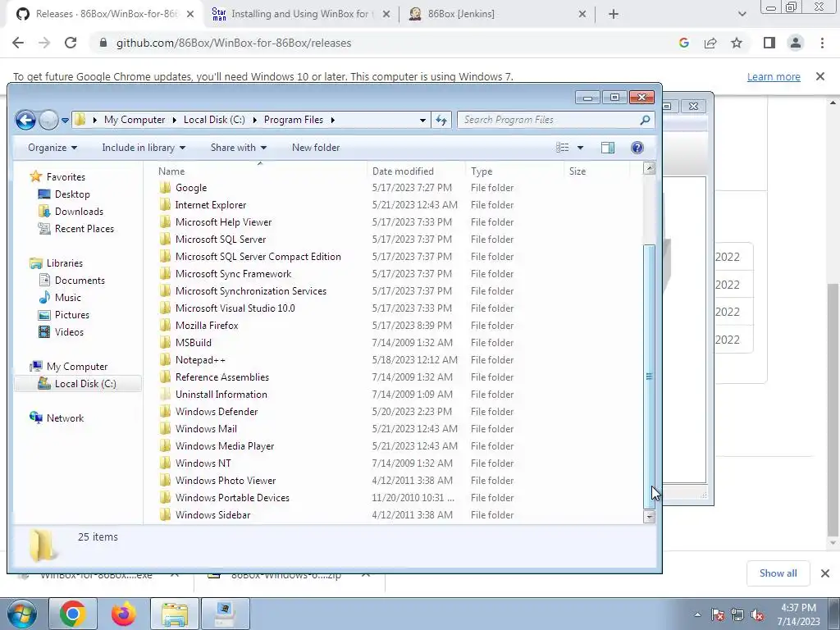Click the Explorer scrollbar up arrow
This screenshot has height=630, width=840.
click(650, 168)
